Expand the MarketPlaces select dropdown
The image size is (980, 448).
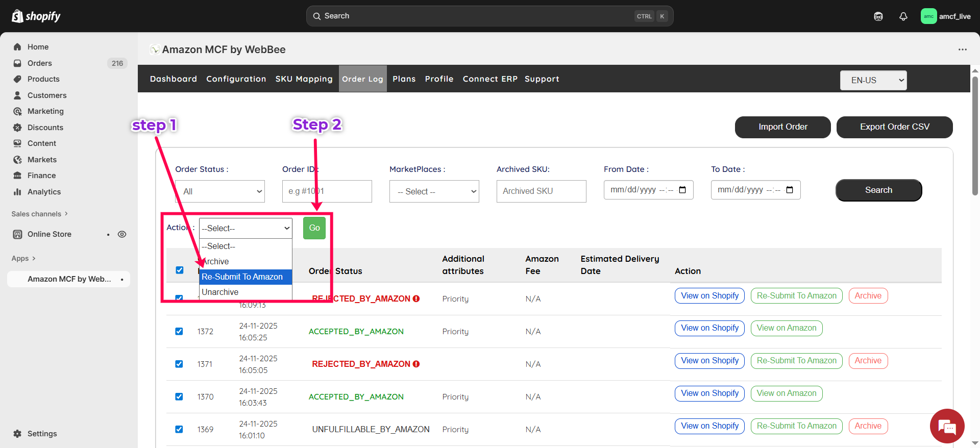434,191
